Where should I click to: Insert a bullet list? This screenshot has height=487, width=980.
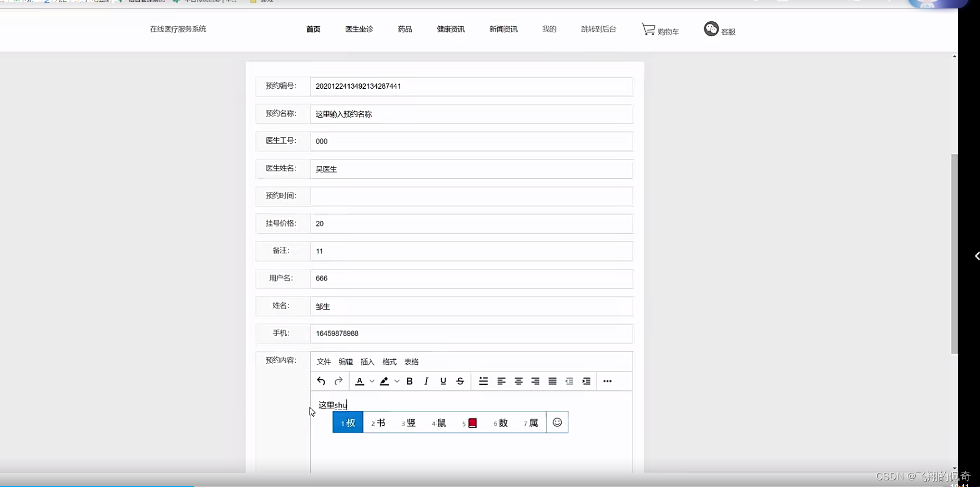click(x=483, y=381)
